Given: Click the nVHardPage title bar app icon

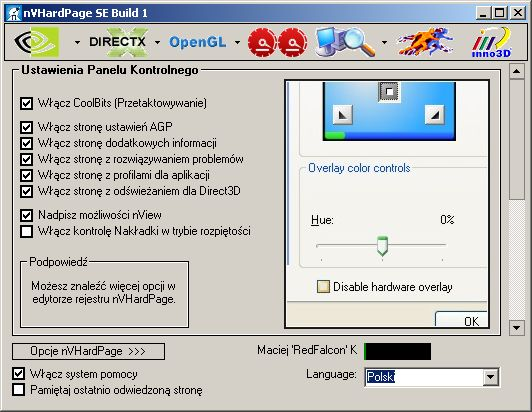Looking at the screenshot, I should (14, 14).
